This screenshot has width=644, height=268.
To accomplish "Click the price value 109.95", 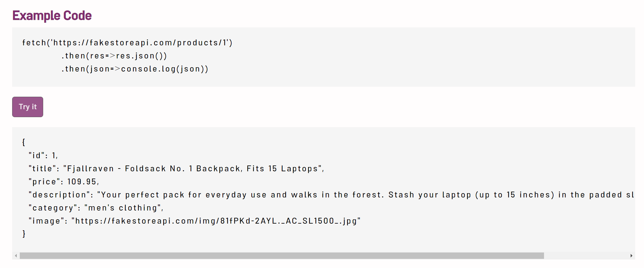I will coord(81,182).
